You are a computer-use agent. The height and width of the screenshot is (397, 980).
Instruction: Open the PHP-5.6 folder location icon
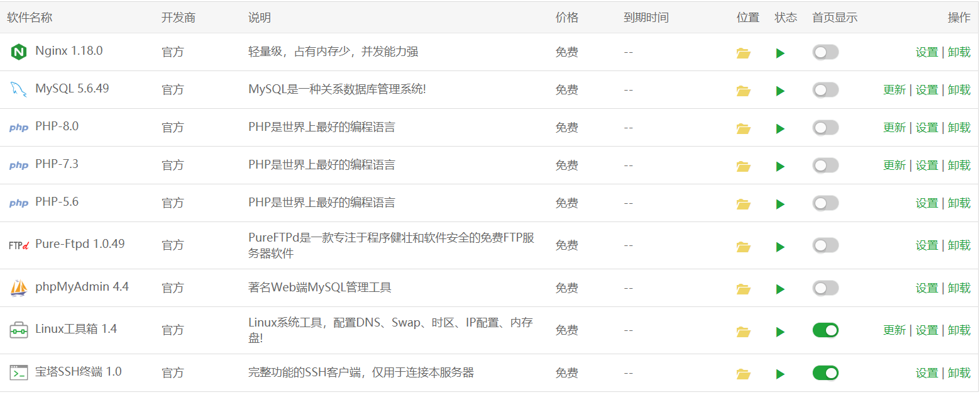[x=744, y=204]
